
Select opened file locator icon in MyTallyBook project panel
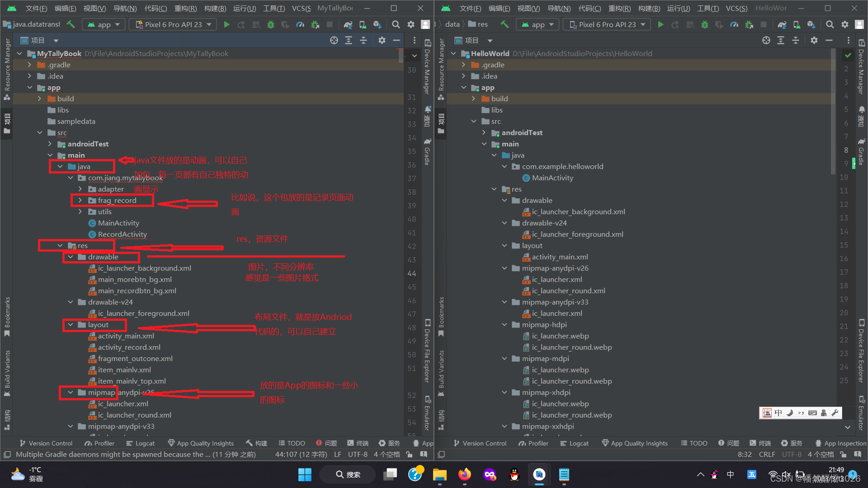tap(334, 40)
